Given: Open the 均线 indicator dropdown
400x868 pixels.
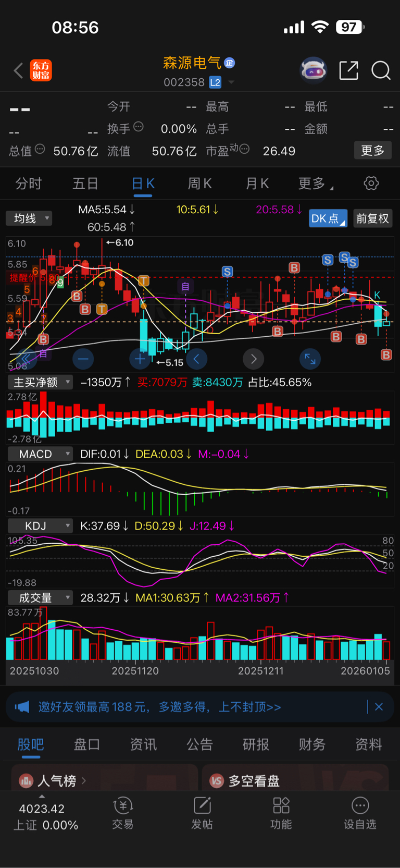Looking at the screenshot, I should [x=29, y=218].
